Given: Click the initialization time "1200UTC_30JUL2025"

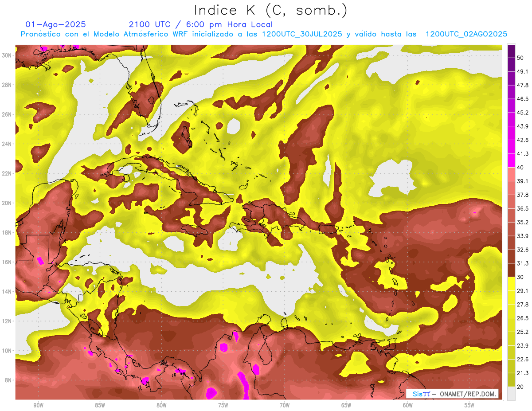Looking at the screenshot, I should (302, 34).
